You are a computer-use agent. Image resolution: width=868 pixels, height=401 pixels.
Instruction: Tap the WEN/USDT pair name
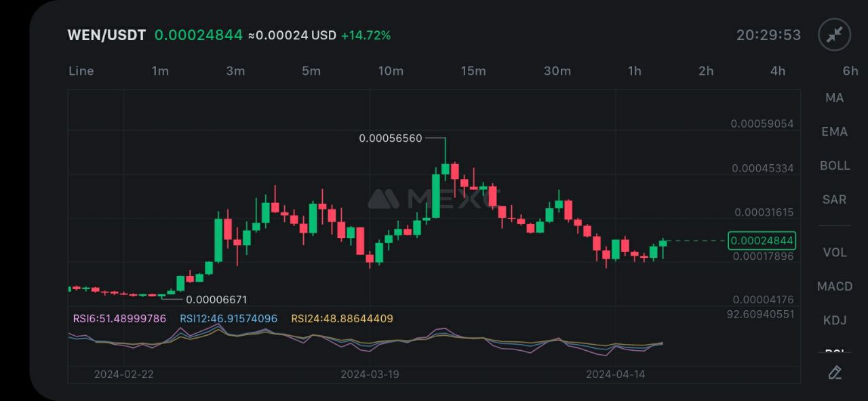click(x=106, y=35)
